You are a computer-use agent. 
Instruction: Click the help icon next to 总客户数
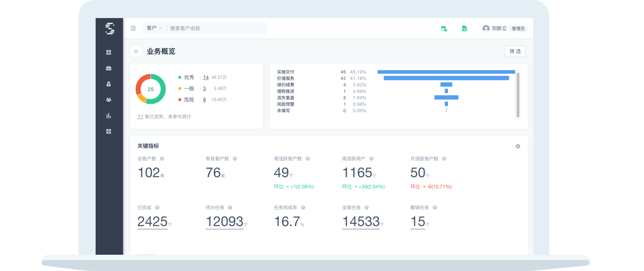[x=162, y=159]
